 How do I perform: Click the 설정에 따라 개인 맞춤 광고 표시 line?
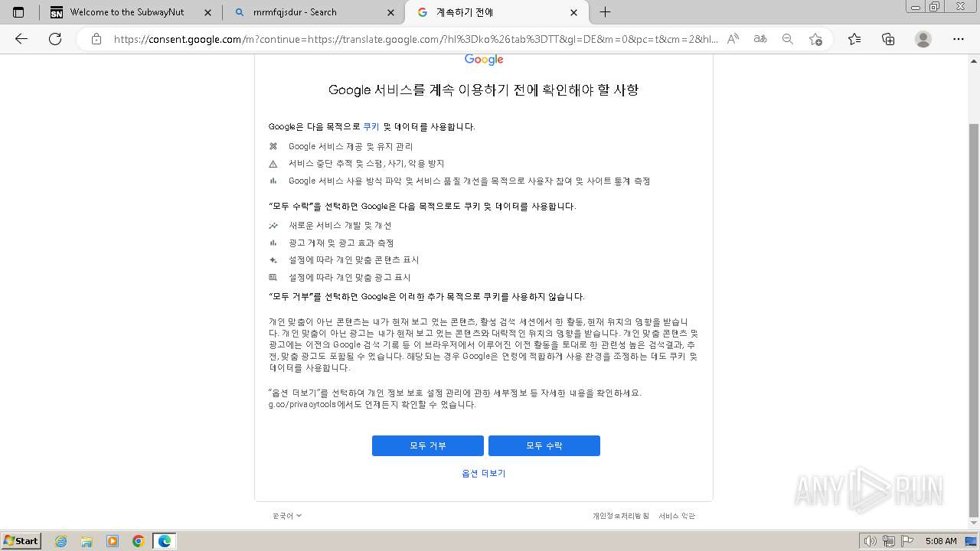349,278
